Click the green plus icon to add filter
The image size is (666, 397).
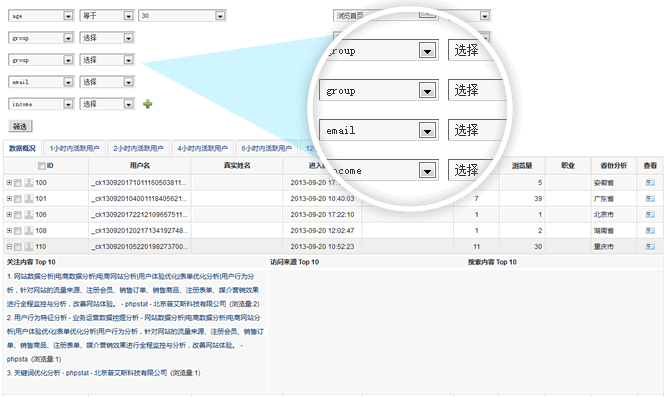click(x=147, y=104)
